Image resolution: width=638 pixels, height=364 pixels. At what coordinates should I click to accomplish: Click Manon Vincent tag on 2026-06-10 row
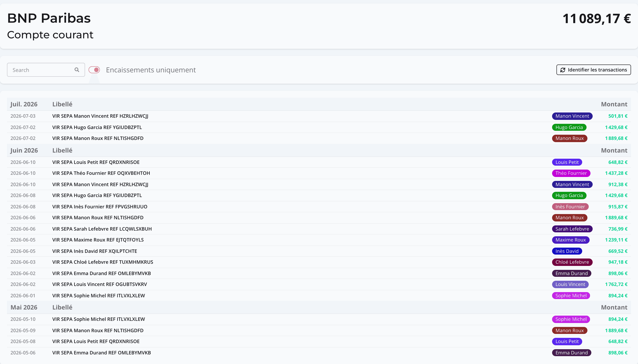pos(572,184)
